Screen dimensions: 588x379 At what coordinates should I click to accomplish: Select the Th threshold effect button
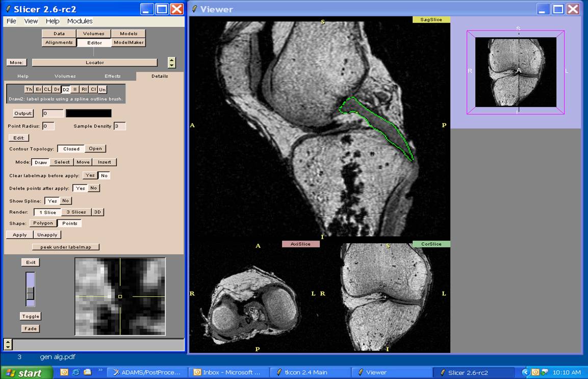click(29, 89)
